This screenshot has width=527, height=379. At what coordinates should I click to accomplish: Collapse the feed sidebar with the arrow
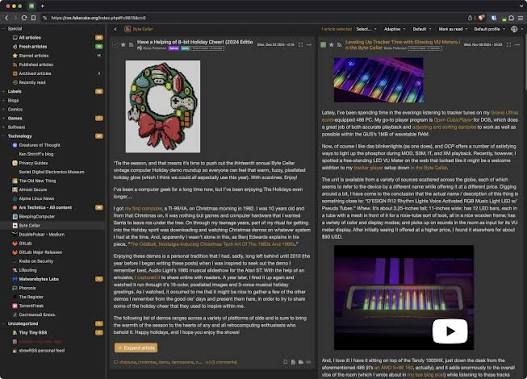(115, 29)
